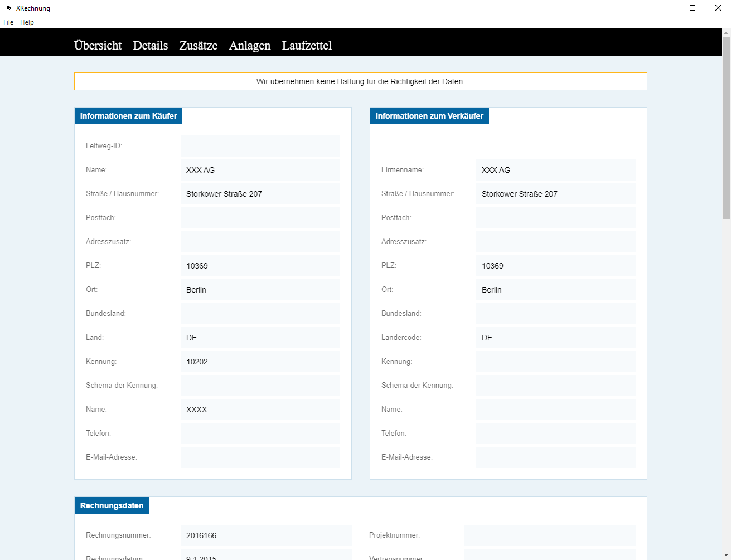Viewport: 731px width, 560px height.
Task: Select the empty Projektnummer field
Action: pyautogui.click(x=549, y=535)
